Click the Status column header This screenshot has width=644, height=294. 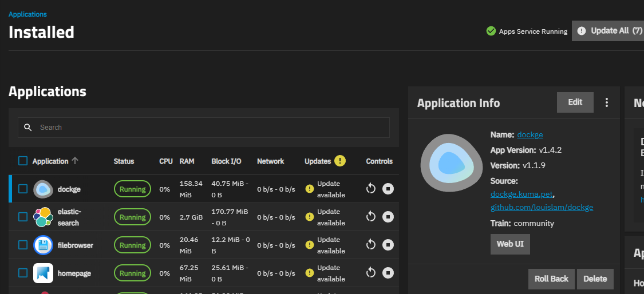(x=124, y=161)
